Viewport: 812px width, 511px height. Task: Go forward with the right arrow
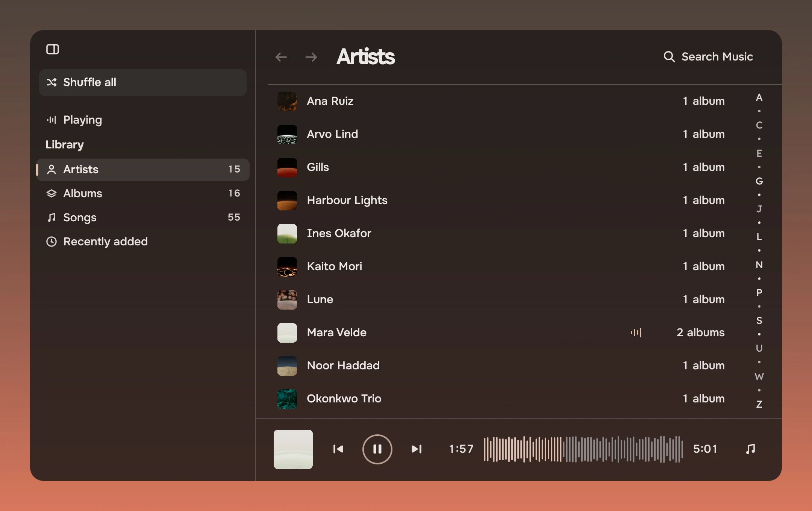coord(311,57)
